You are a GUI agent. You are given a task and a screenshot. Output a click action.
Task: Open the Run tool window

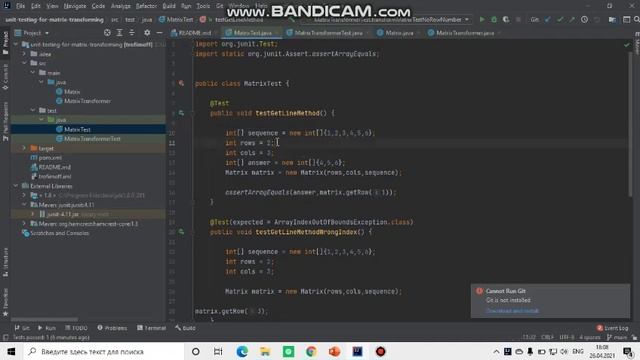point(47,328)
